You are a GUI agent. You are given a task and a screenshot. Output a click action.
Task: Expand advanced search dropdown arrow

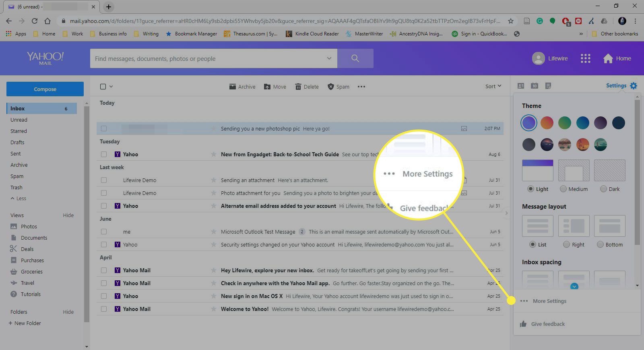click(x=329, y=58)
